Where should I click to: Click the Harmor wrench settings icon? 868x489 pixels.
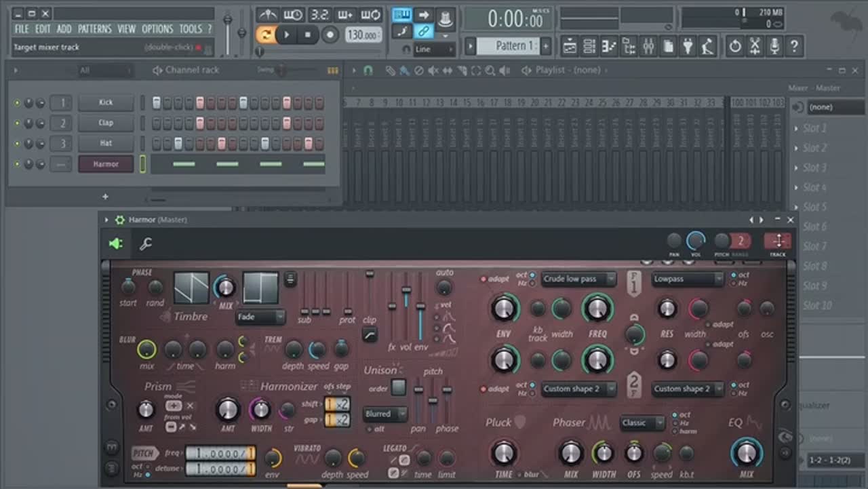point(145,244)
